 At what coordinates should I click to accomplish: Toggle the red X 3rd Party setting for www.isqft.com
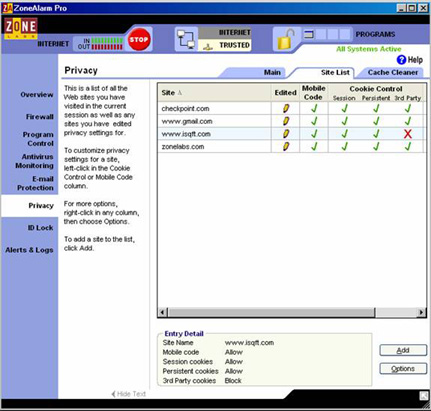pyautogui.click(x=408, y=134)
